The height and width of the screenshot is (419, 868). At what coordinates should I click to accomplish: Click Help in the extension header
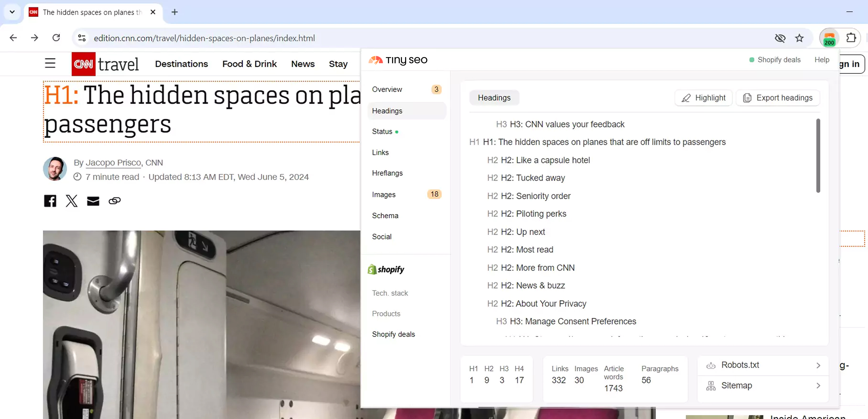[822, 60]
